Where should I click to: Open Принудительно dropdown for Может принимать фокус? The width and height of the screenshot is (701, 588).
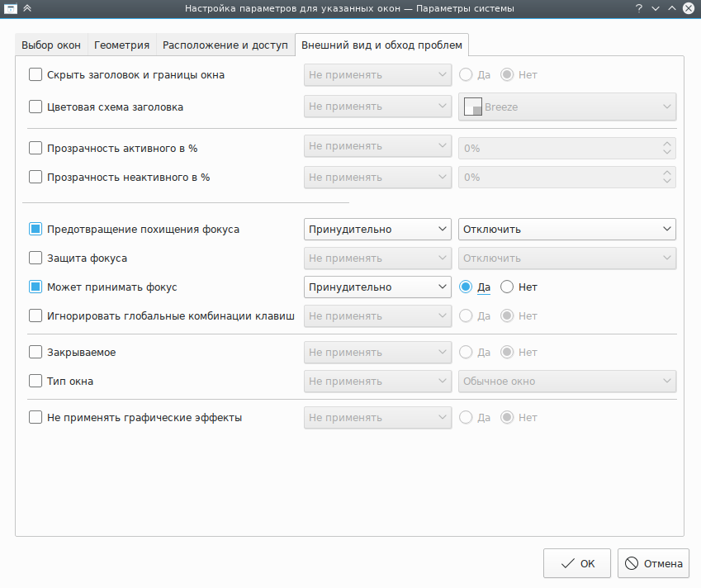click(x=377, y=287)
